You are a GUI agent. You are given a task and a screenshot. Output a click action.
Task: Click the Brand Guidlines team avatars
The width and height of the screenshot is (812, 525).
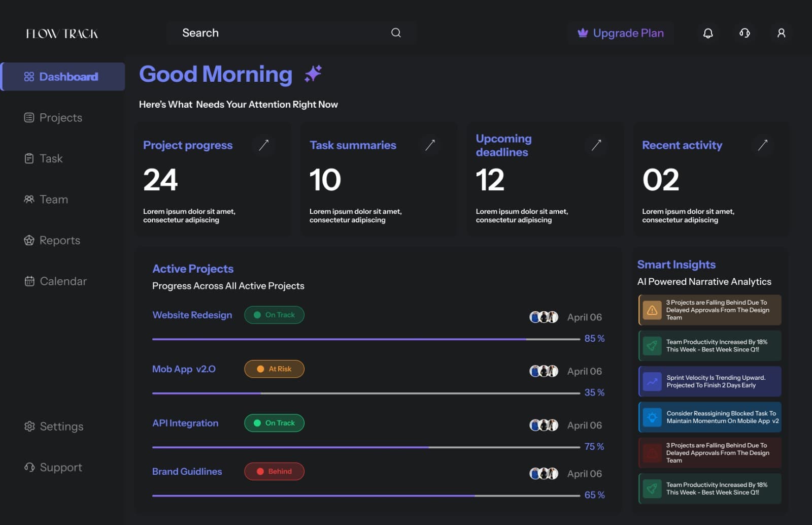pyautogui.click(x=544, y=474)
